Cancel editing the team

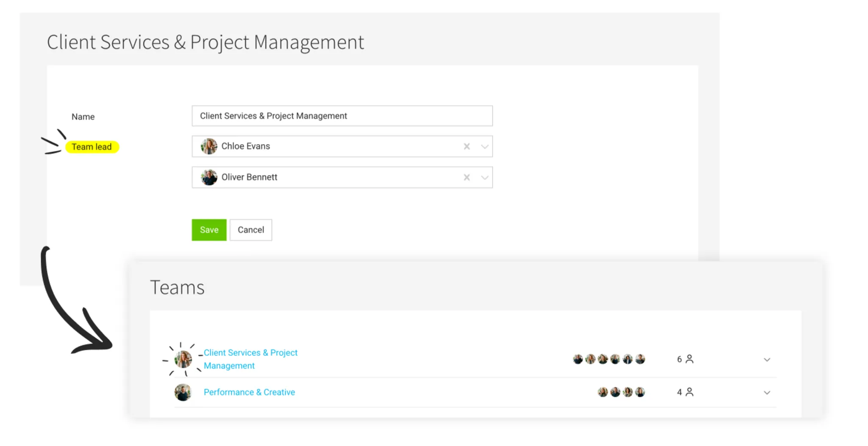click(251, 230)
